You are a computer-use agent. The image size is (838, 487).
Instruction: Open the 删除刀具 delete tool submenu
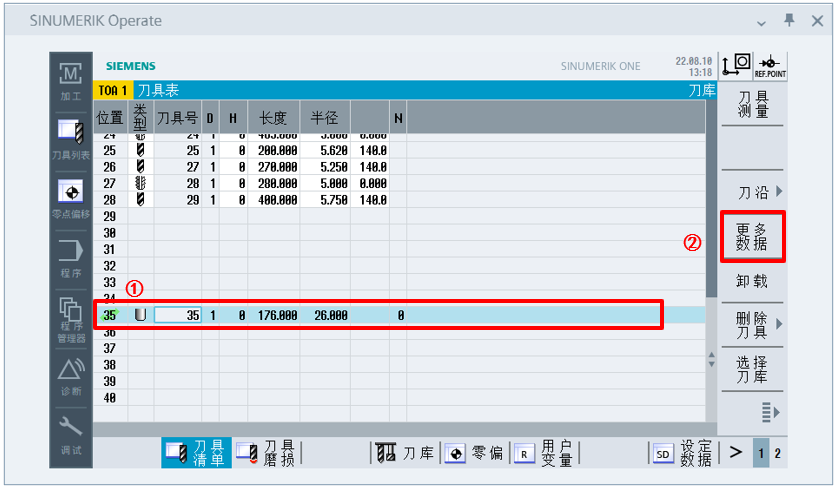coord(752,325)
